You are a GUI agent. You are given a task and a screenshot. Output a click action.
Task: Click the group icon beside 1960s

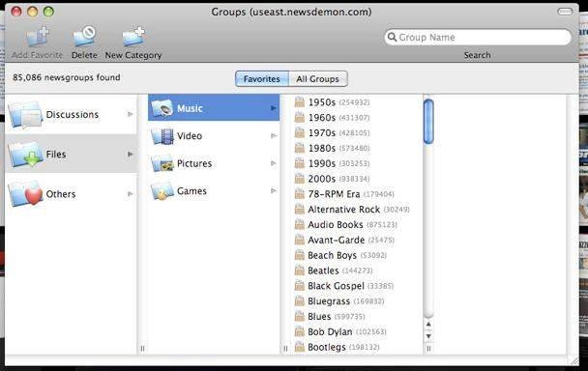coord(299,117)
